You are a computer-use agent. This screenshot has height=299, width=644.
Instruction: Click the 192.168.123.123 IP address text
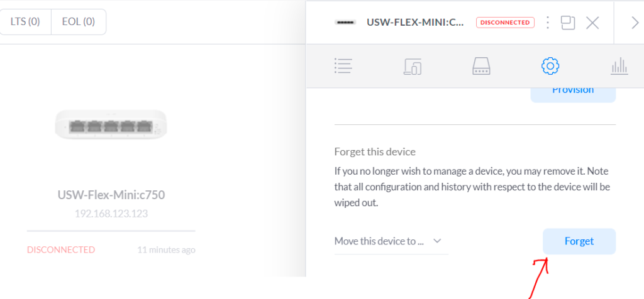(111, 214)
